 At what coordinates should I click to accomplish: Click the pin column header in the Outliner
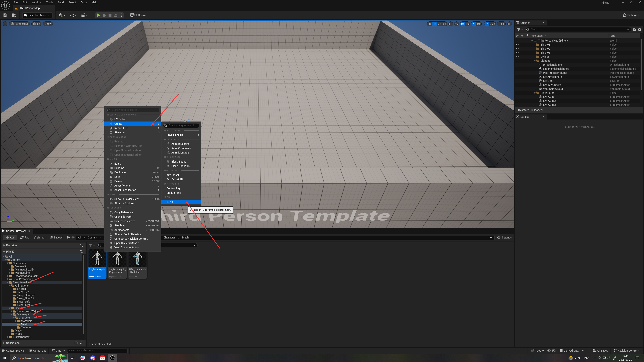(527, 36)
